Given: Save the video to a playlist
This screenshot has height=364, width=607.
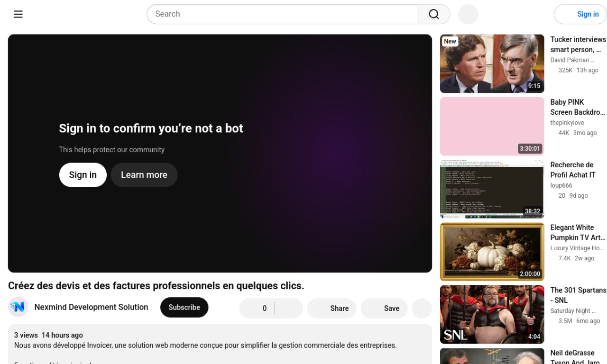Looking at the screenshot, I should [384, 308].
